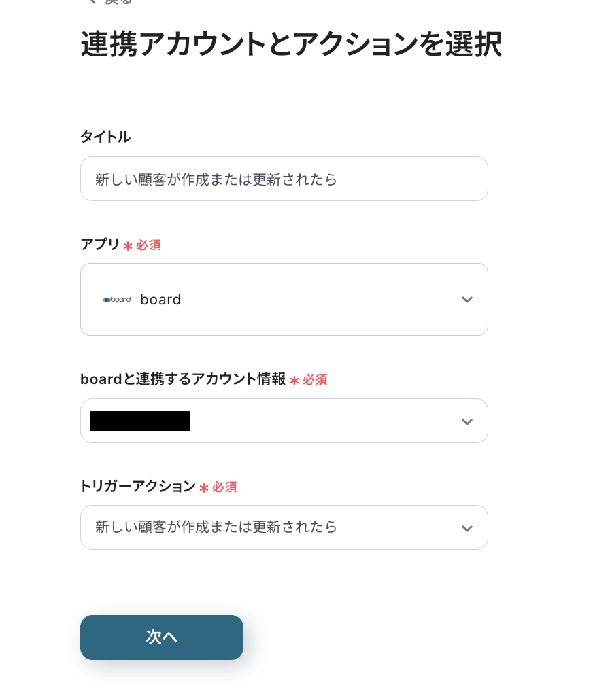
Task: Click the アプリ dropdown chevron arrow
Action: [x=467, y=300]
